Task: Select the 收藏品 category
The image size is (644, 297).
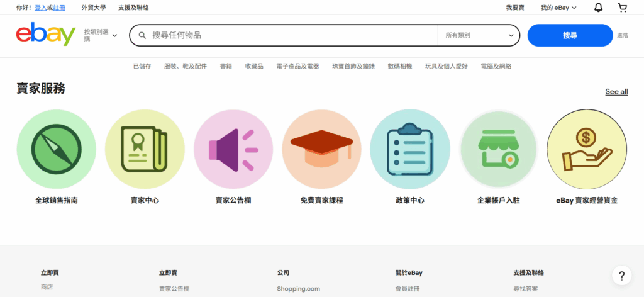Action: [x=254, y=66]
